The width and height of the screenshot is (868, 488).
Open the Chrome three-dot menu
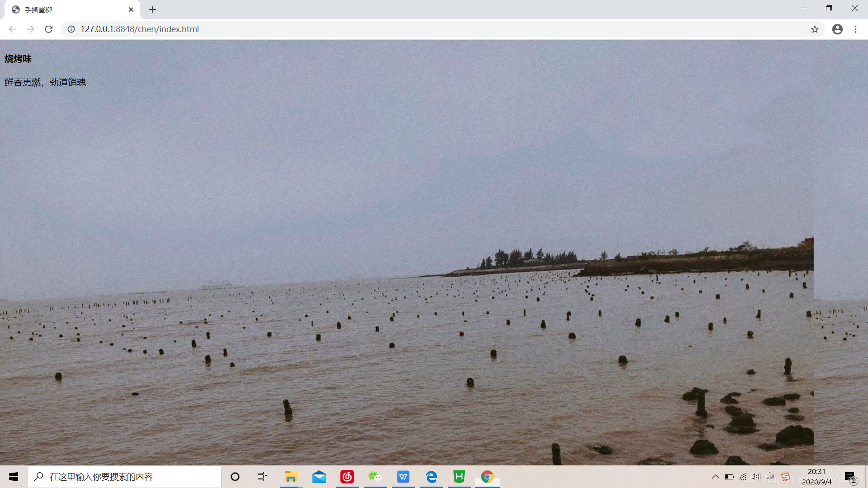coord(855,29)
